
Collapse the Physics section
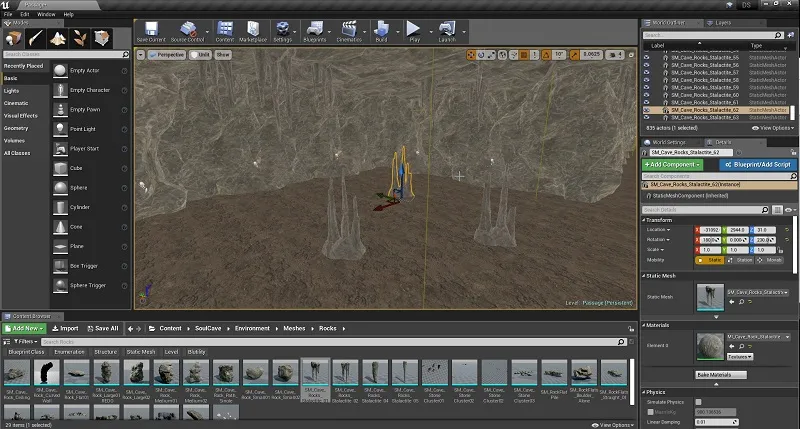(644, 392)
